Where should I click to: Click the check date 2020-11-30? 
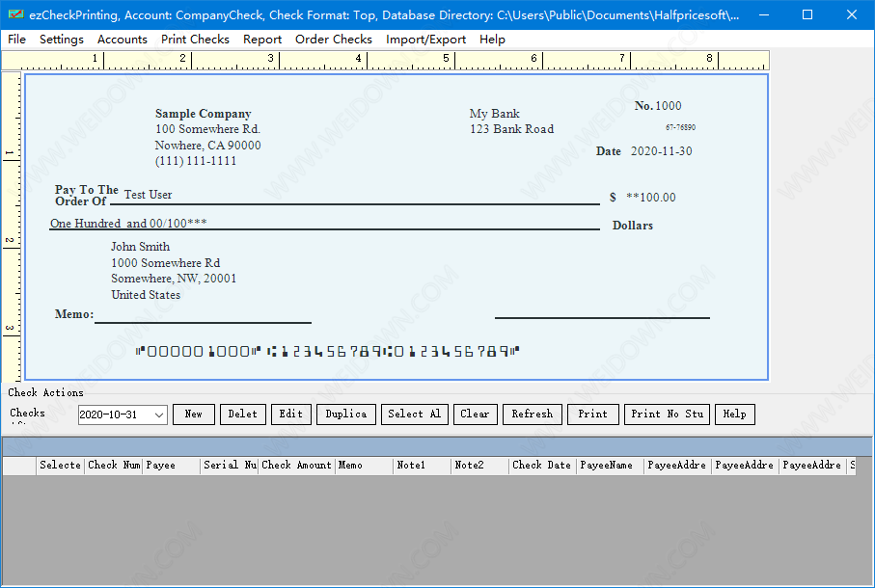point(661,151)
